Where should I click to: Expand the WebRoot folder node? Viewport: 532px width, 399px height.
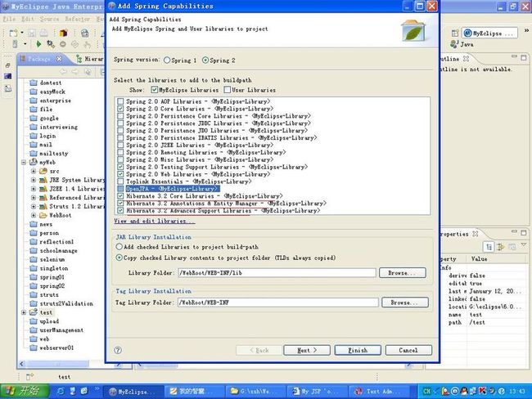34,215
